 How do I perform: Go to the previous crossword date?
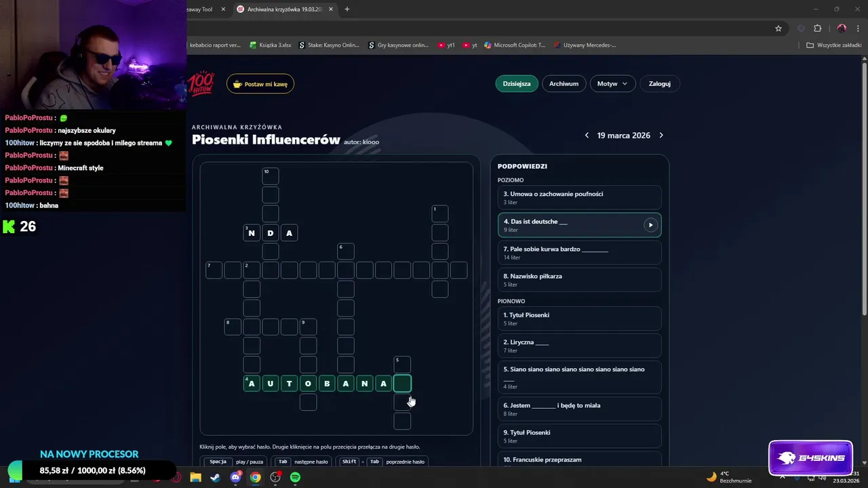coord(587,136)
